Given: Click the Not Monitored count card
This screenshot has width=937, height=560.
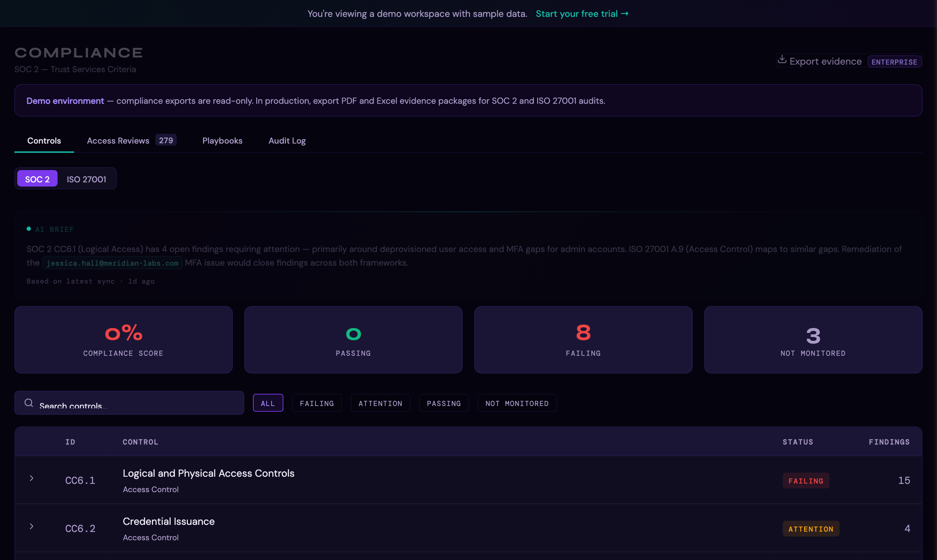Looking at the screenshot, I should [813, 340].
